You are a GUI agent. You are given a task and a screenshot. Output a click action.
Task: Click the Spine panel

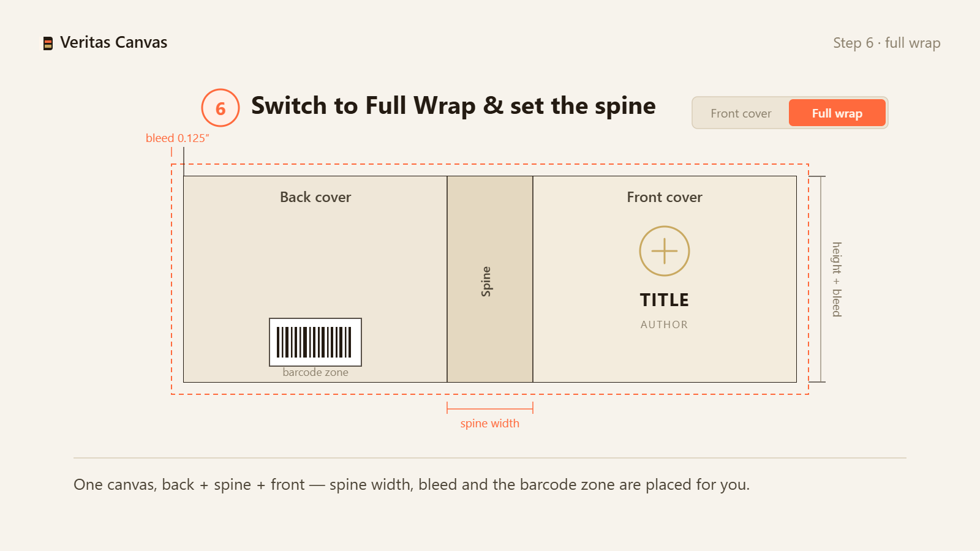(490, 279)
